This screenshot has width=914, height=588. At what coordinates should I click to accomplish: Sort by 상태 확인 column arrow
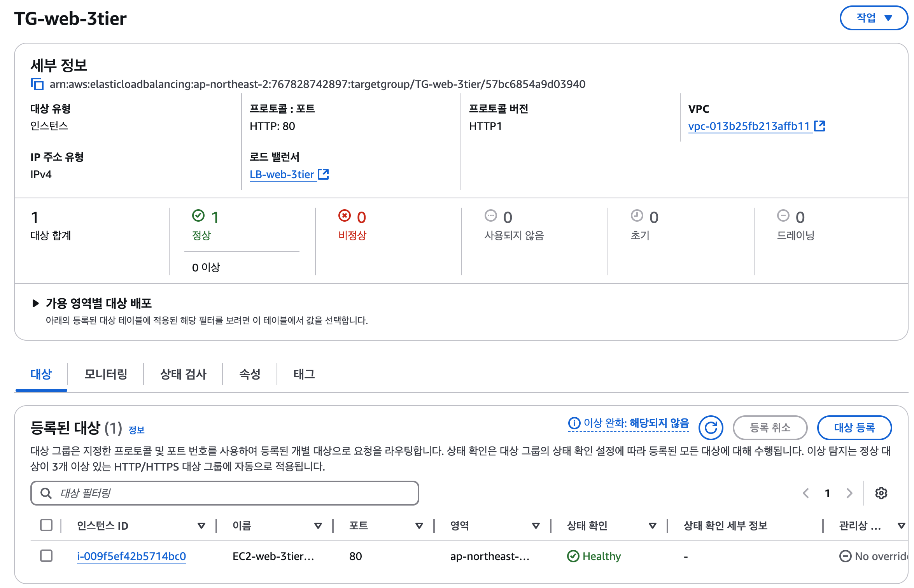pyautogui.click(x=652, y=526)
